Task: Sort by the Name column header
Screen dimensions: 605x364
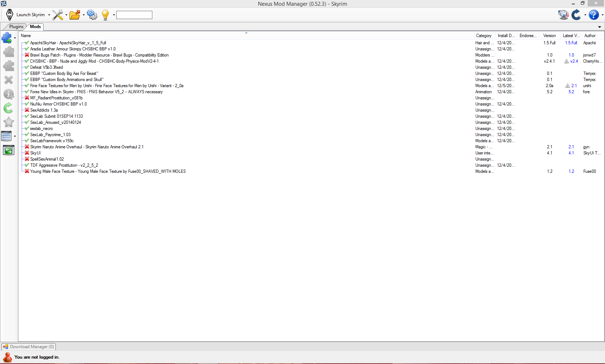Action: (246, 36)
